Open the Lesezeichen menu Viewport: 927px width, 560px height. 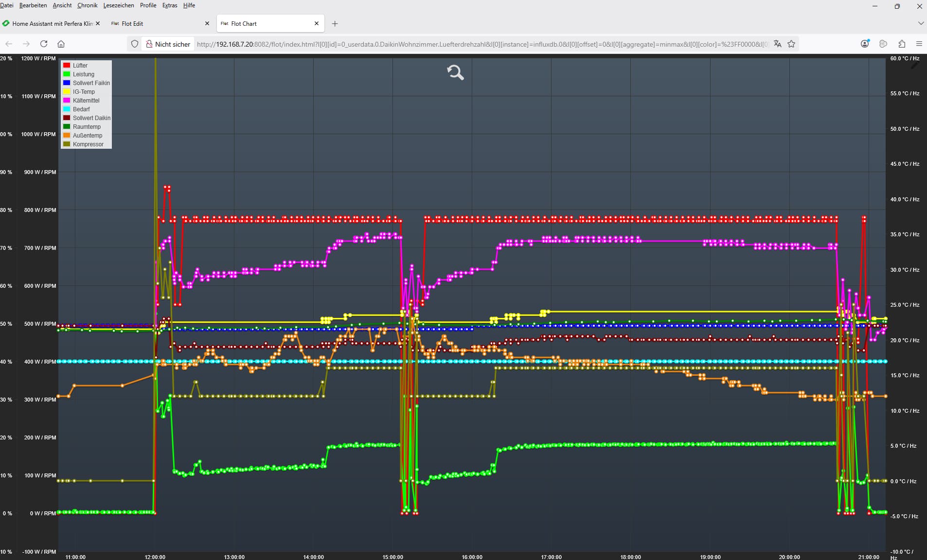[118, 5]
